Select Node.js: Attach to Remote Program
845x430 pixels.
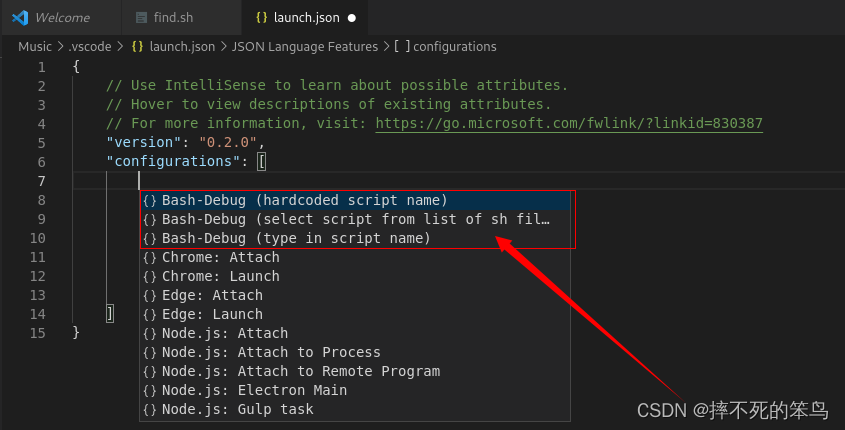pyautogui.click(x=356, y=371)
